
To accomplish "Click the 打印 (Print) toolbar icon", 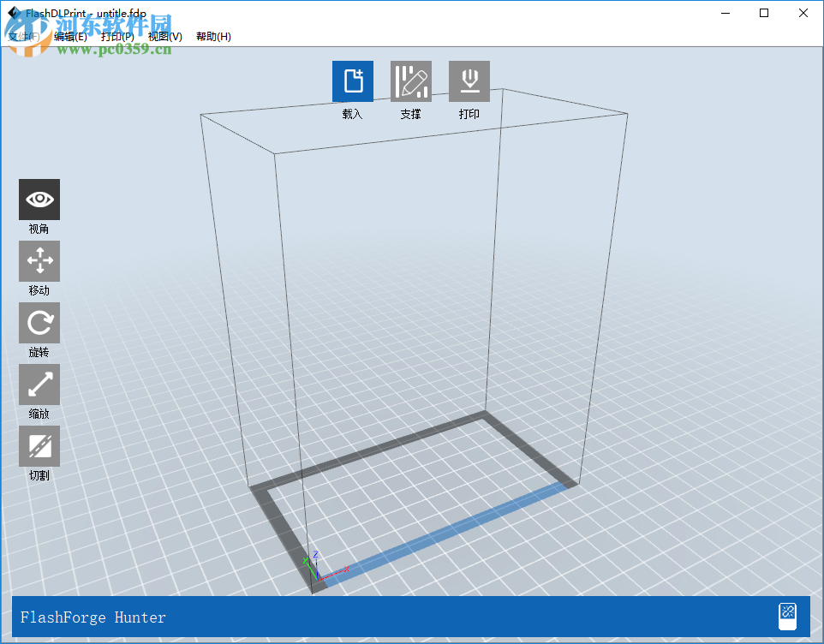I will point(469,80).
